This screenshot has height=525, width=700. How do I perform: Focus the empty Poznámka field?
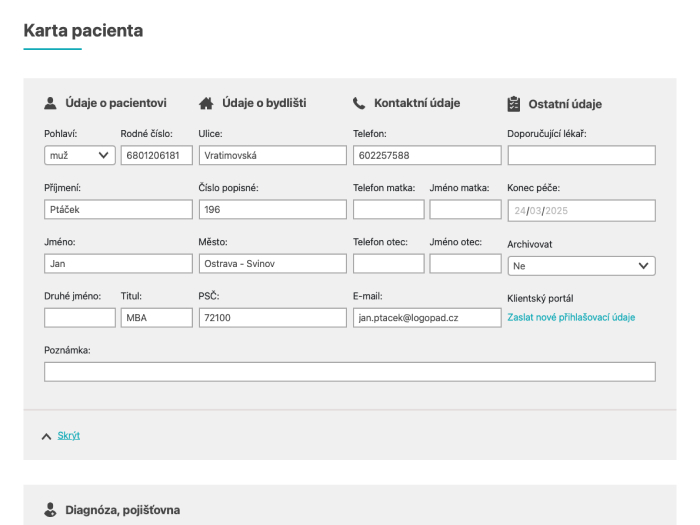[x=349, y=372]
